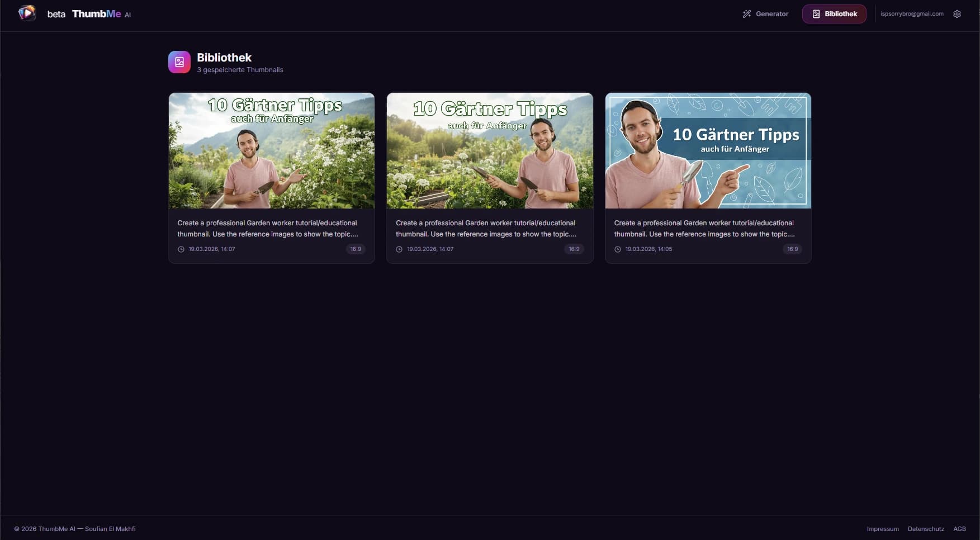Screen dimensions: 980x540
Task: Click the clock icon on the rightmost thumbnail card
Action: 618,249
